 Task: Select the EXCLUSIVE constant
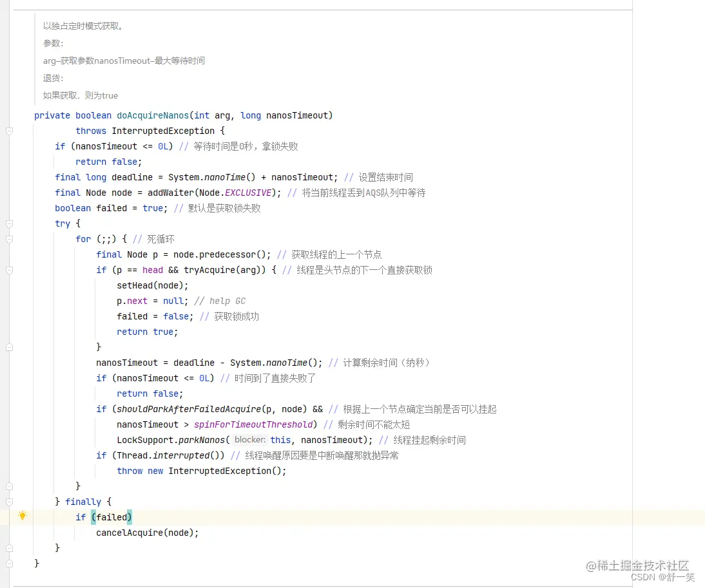247,193
